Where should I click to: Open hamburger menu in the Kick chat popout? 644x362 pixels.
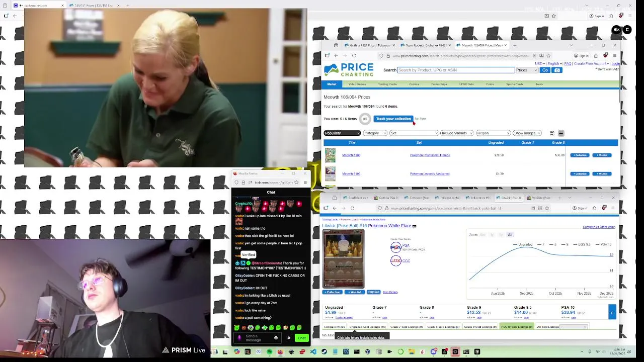(x=305, y=183)
